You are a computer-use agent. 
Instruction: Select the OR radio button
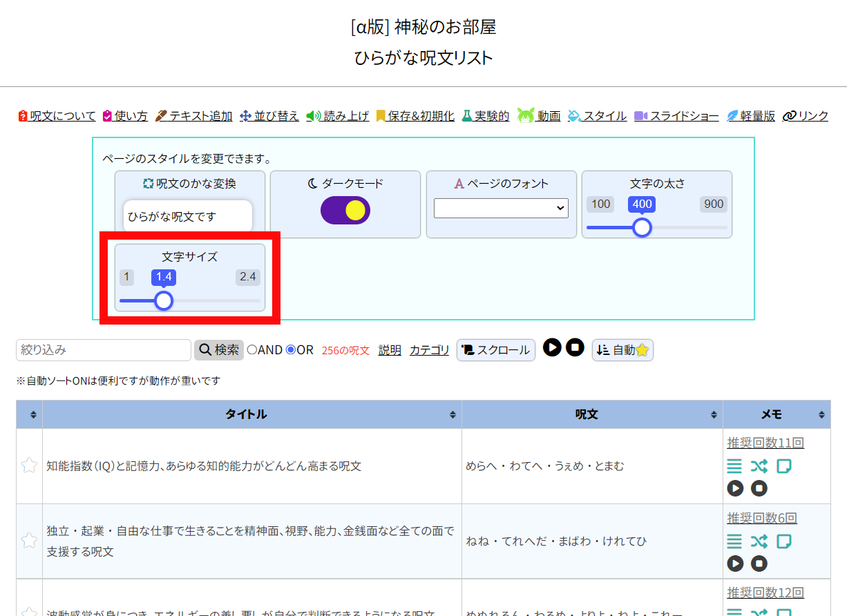coord(291,350)
